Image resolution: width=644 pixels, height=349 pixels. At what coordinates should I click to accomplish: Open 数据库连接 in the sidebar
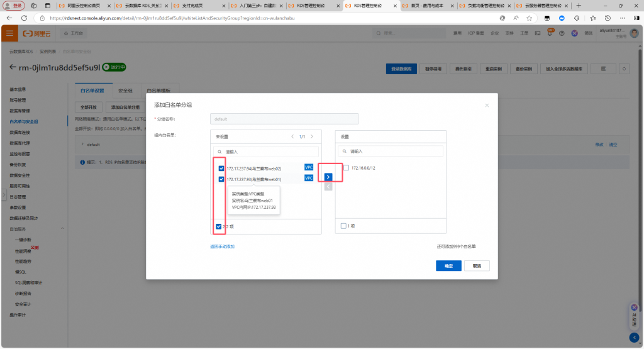19,132
